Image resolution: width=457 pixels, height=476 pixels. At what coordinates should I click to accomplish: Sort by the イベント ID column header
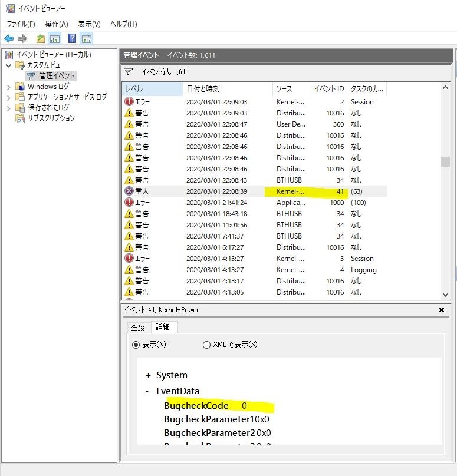pos(328,88)
